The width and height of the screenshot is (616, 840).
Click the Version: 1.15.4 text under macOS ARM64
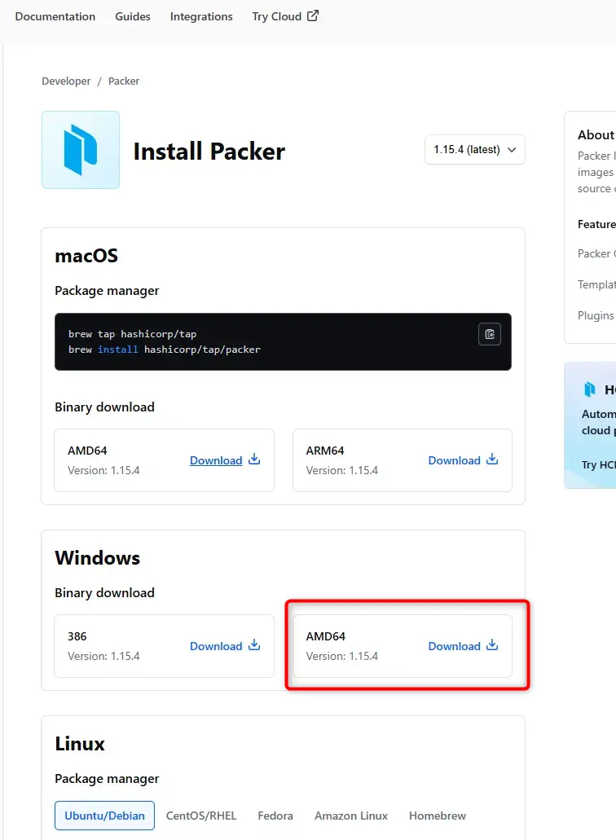341,470
